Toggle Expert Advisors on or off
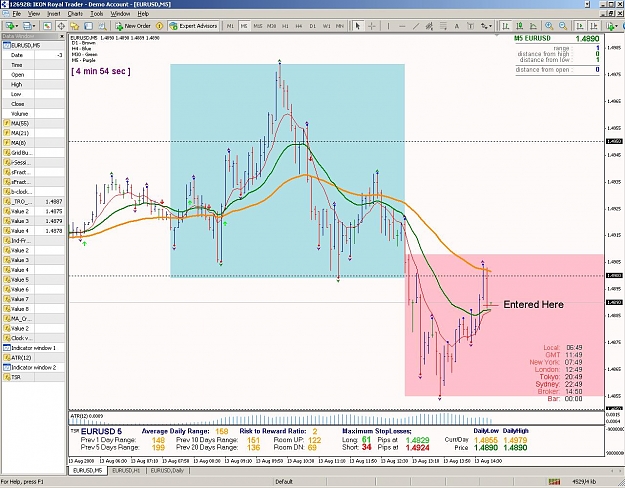The image size is (625, 488). 194,26
